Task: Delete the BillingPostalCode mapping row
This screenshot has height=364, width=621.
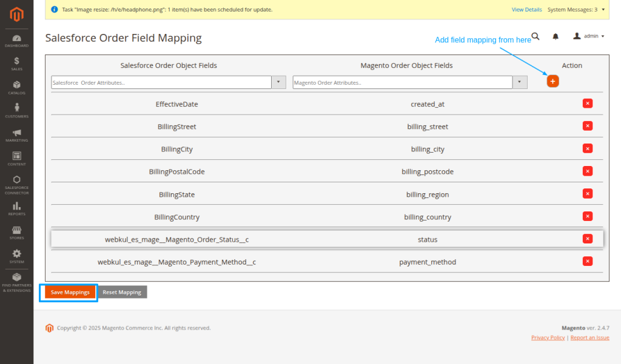Action: [x=588, y=171]
